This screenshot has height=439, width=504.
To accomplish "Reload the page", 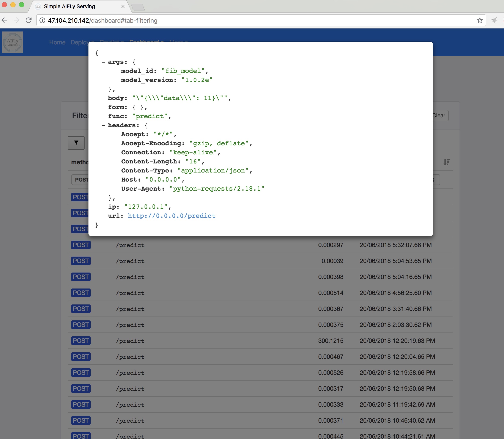I will [x=29, y=20].
